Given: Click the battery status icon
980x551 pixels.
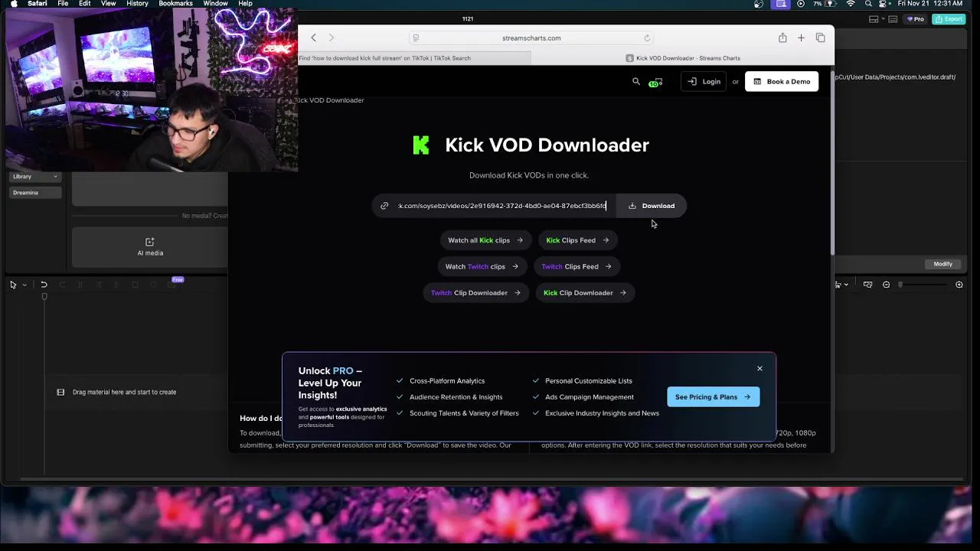Looking at the screenshot, I should click(x=830, y=4).
